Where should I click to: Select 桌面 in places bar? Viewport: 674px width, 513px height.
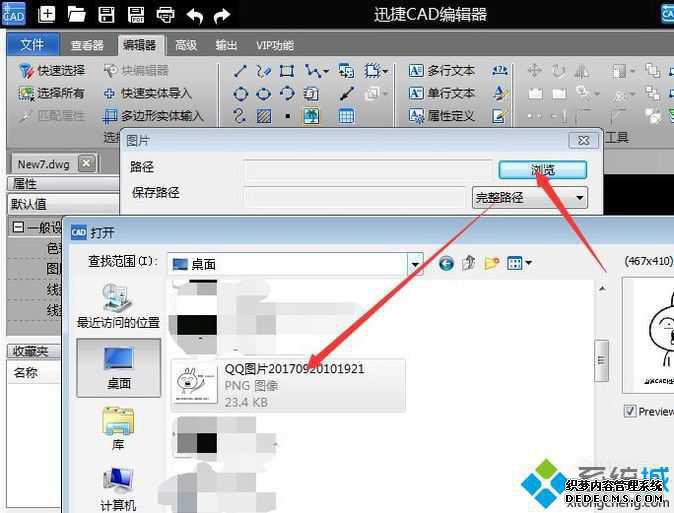point(119,368)
